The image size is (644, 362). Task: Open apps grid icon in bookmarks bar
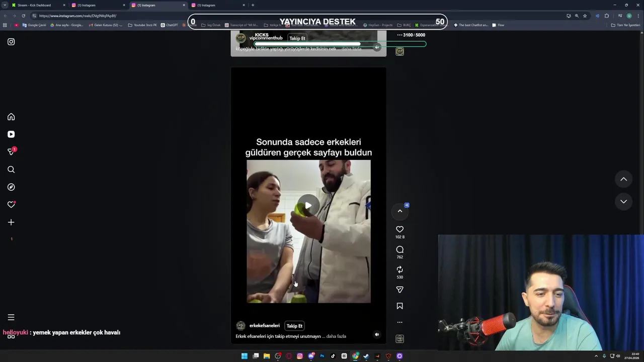coord(5,25)
